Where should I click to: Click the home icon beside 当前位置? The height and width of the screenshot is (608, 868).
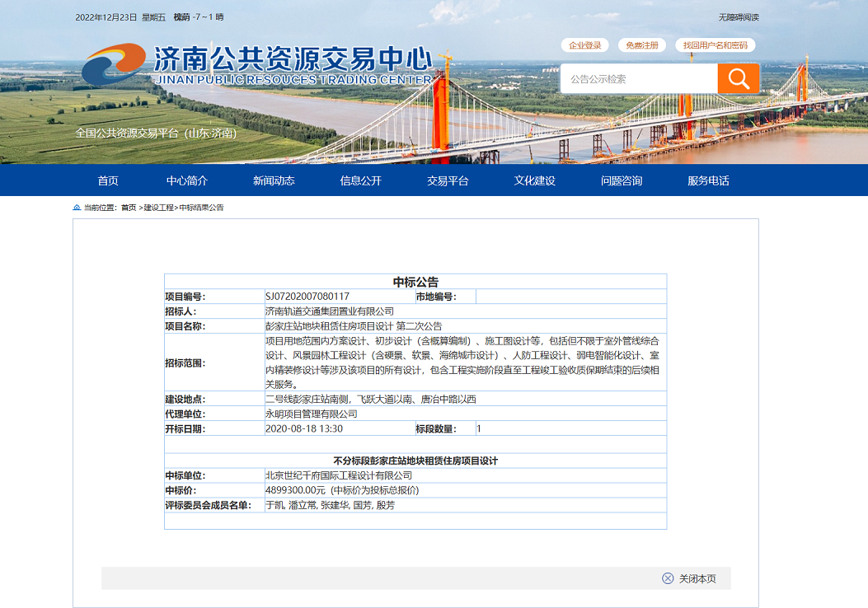(77, 208)
